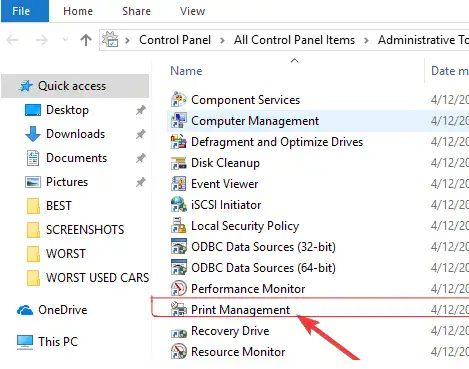This screenshot has height=369, width=469.
Task: Select the Local Security Policy icon
Action: (x=179, y=225)
